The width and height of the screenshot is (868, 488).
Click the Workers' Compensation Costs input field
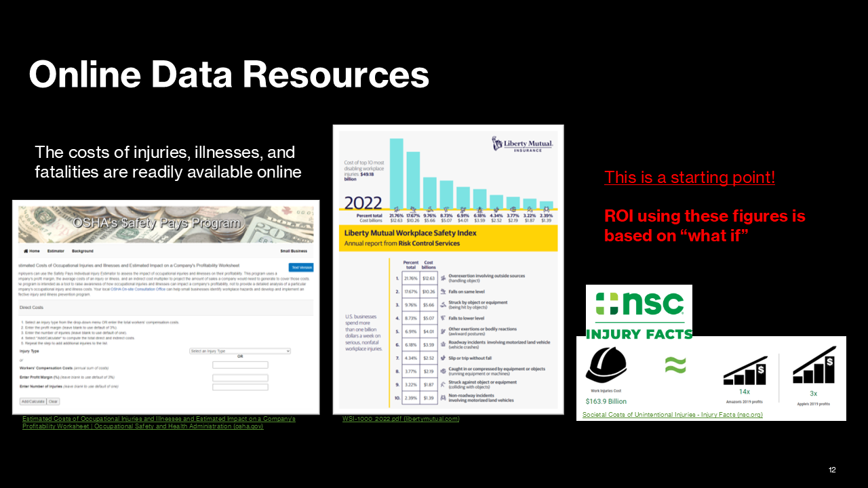click(x=240, y=365)
